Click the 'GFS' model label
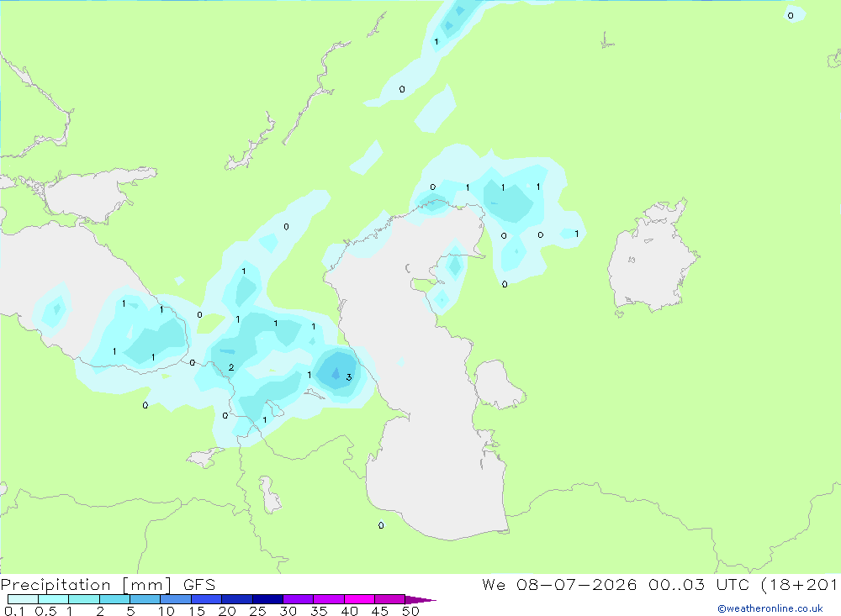 coord(199,585)
